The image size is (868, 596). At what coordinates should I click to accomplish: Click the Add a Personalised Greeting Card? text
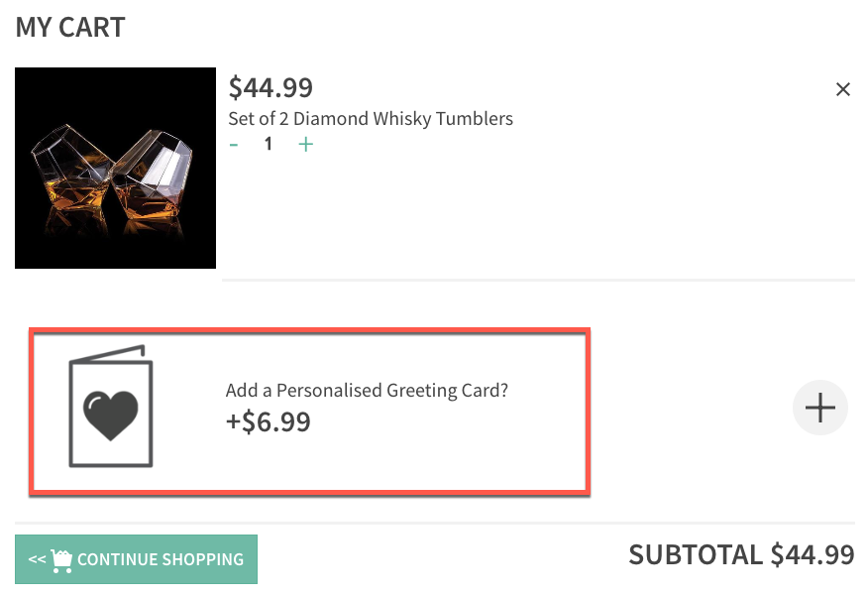click(x=367, y=390)
